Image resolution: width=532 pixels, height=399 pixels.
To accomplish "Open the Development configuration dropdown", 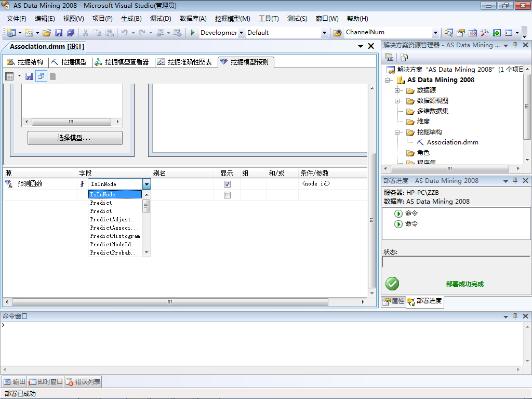I will point(241,33).
